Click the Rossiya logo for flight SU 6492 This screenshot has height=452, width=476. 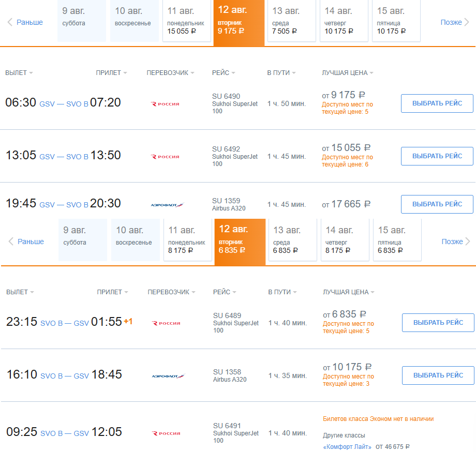165,157
